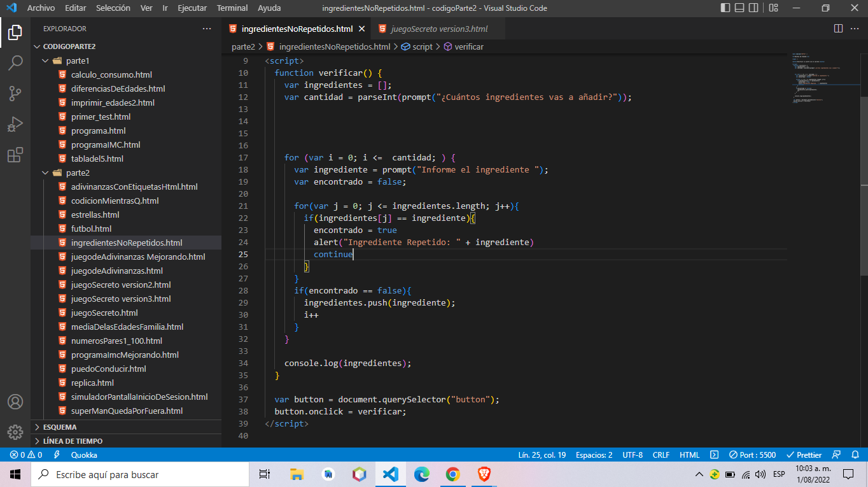Open the Source Control view

15,94
